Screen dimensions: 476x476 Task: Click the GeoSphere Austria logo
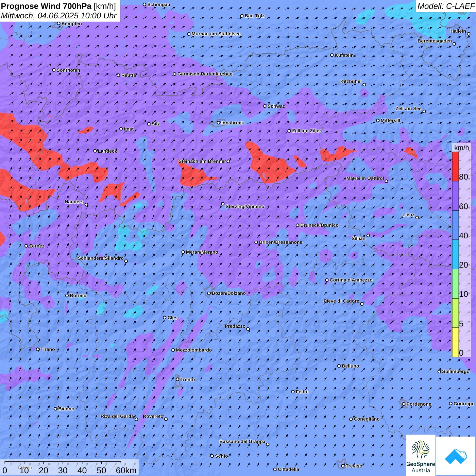[x=421, y=455]
